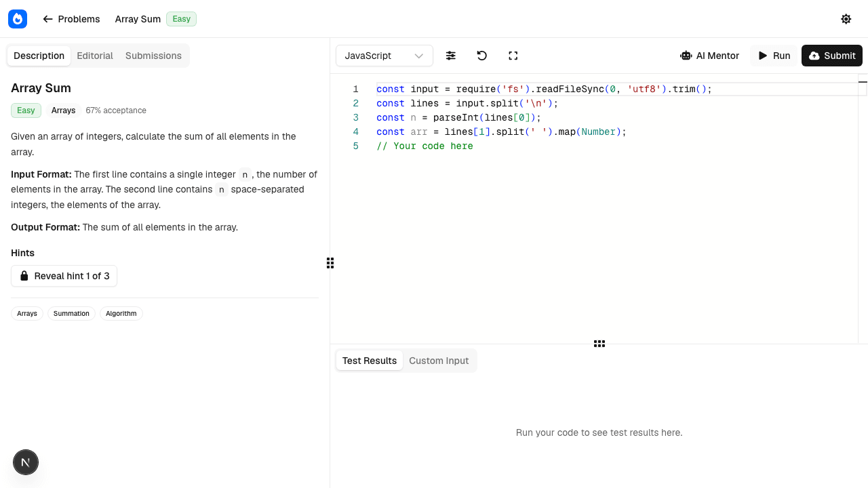This screenshot has height=488, width=868.
Task: Open the Custom Input tab
Action: [439, 361]
